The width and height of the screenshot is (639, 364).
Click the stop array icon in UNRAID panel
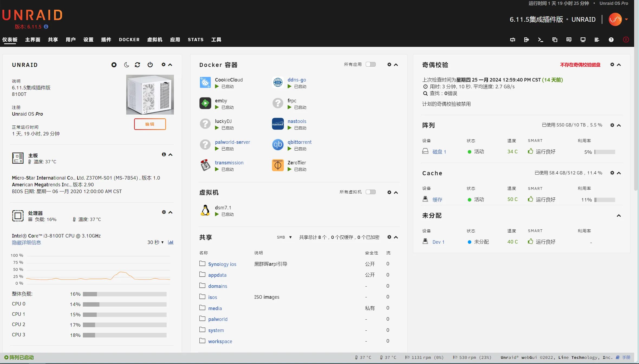(114, 65)
